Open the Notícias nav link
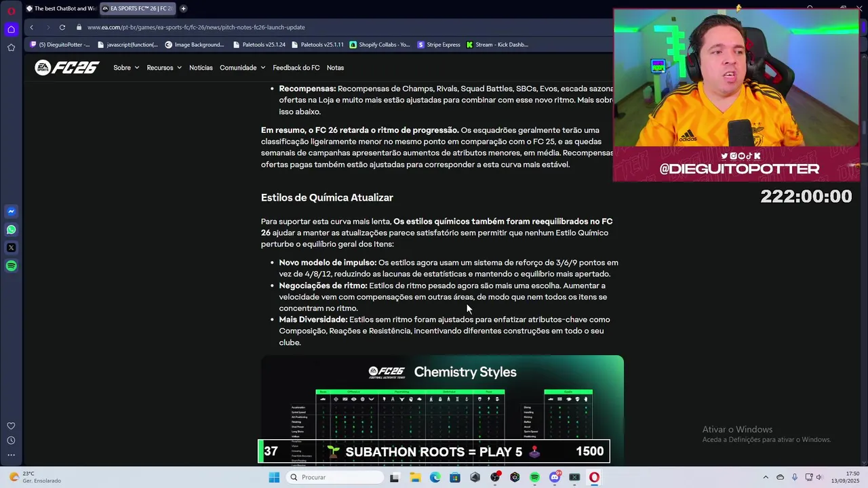Viewport: 868px width, 488px height. tap(201, 68)
